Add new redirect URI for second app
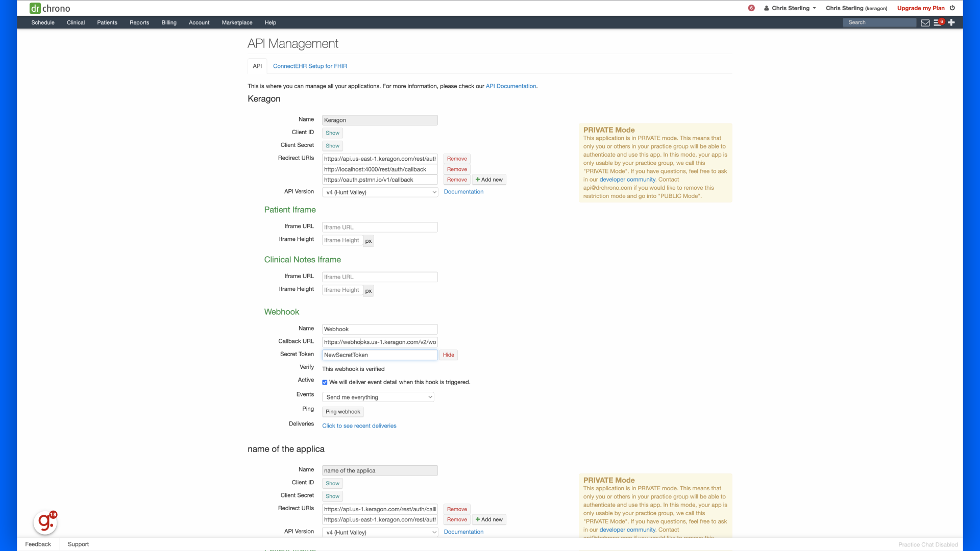The image size is (980, 551). tap(489, 519)
